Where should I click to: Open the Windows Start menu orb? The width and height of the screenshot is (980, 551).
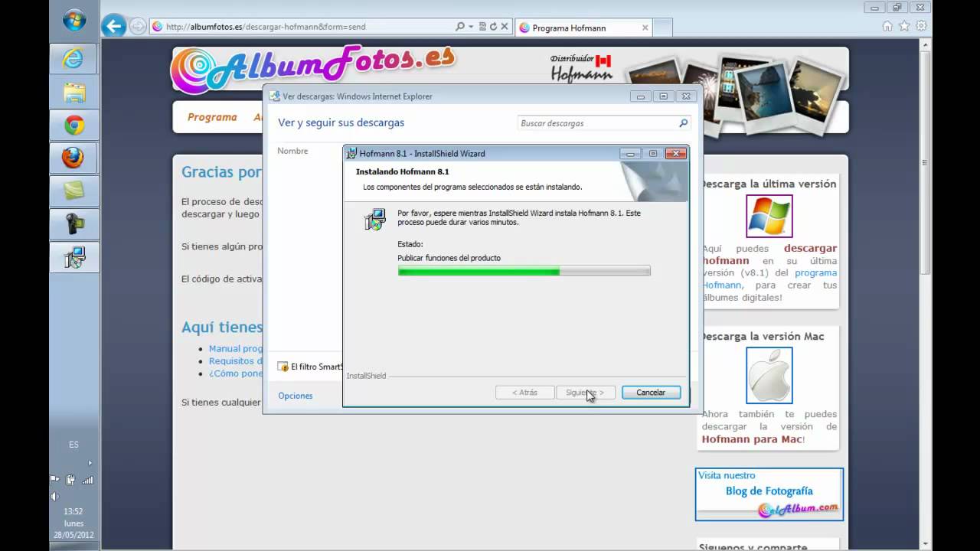74,21
